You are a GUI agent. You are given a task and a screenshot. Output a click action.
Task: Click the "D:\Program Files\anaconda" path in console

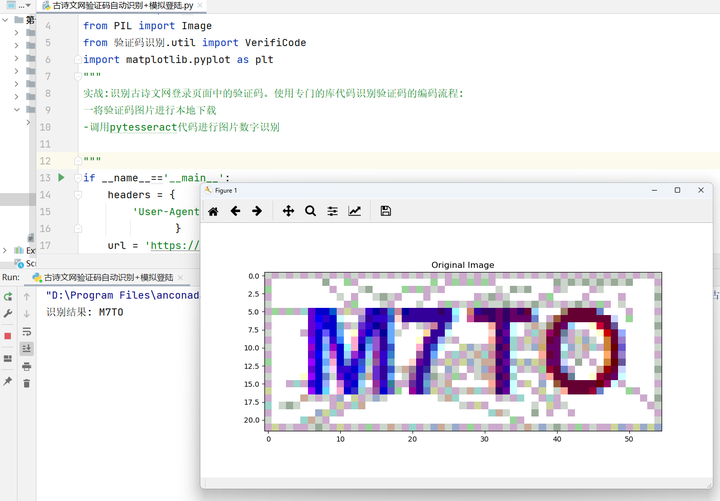123,295
